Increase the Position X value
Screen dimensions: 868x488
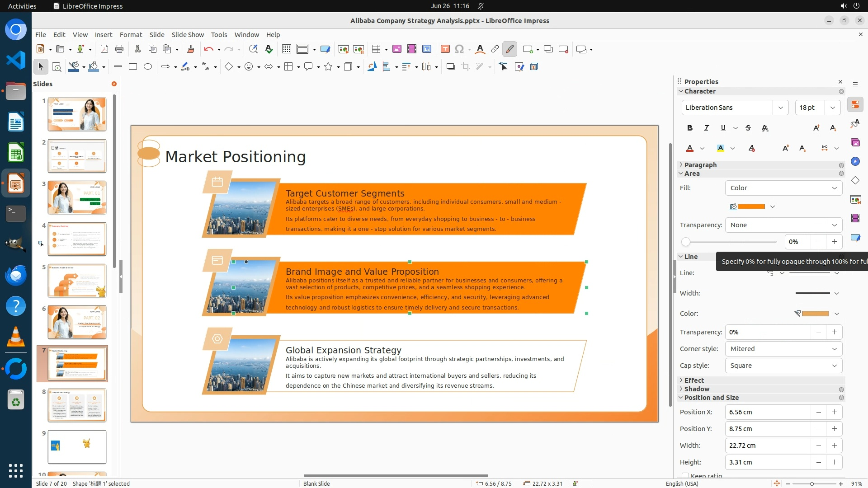(834, 412)
